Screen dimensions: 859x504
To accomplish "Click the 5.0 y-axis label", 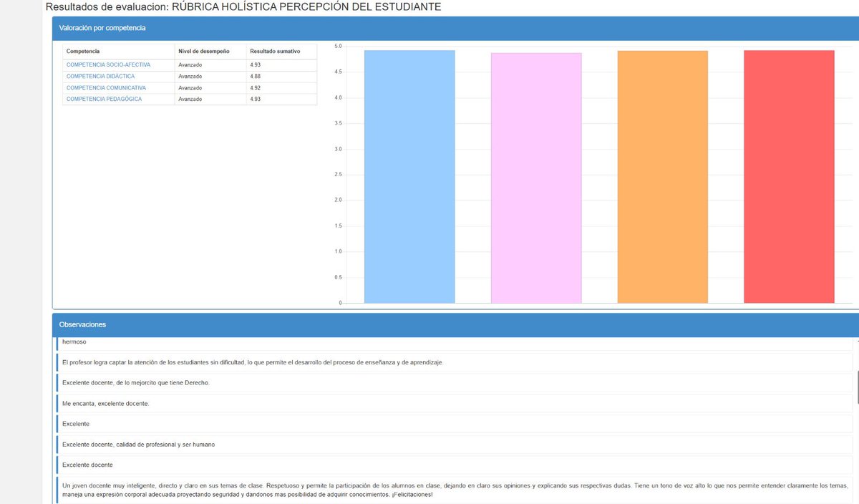I will click(x=339, y=47).
